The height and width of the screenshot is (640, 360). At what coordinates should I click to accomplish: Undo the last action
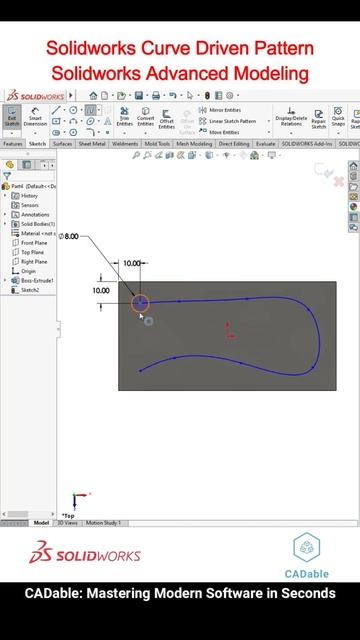click(x=173, y=96)
